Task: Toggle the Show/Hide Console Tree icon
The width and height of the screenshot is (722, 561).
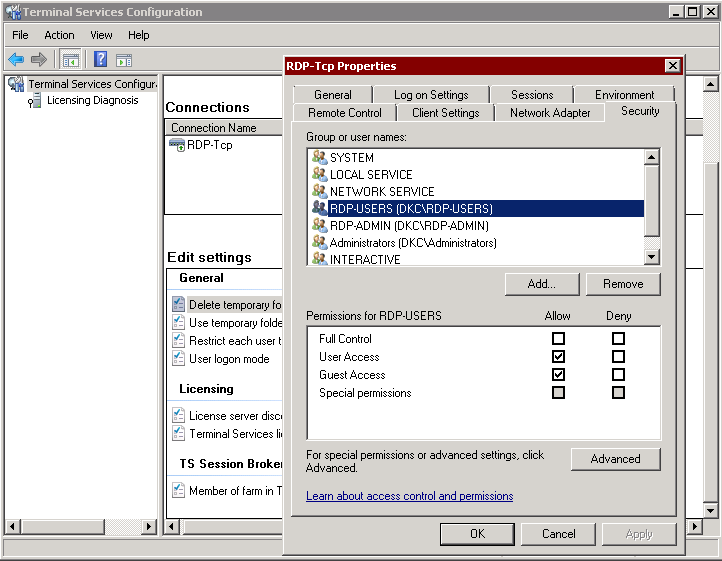Action: [71, 60]
